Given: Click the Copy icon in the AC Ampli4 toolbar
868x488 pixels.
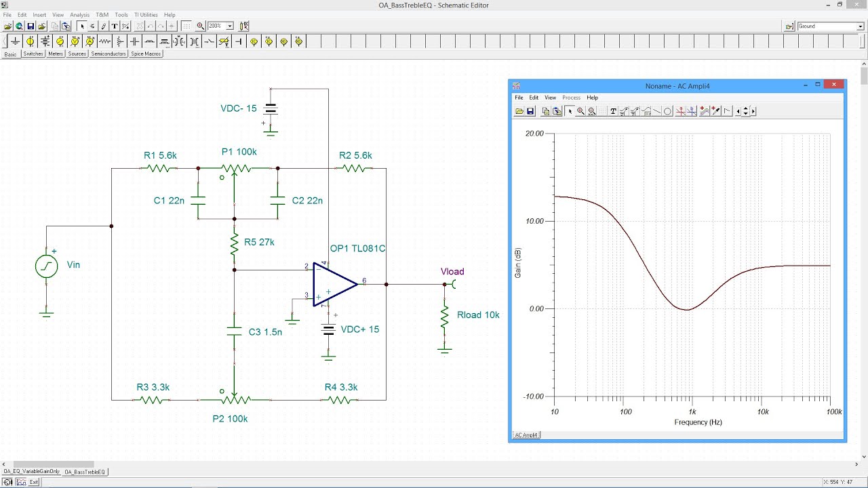Looking at the screenshot, I should [x=546, y=111].
